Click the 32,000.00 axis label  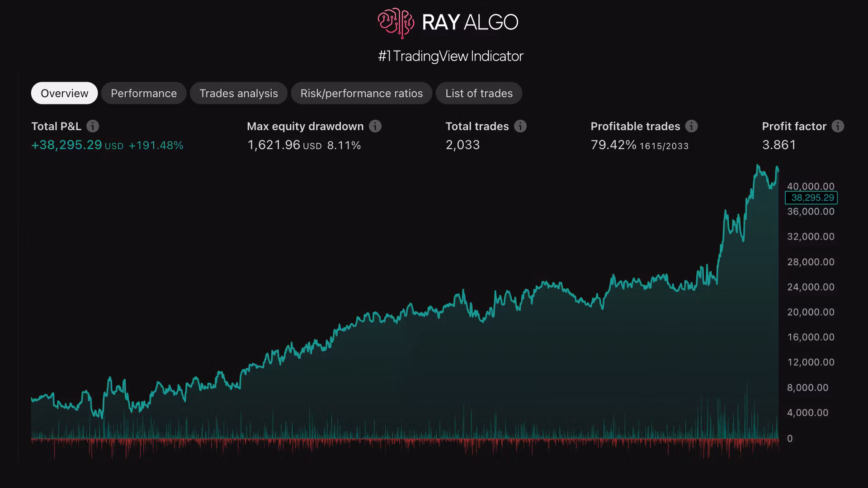[x=811, y=236]
